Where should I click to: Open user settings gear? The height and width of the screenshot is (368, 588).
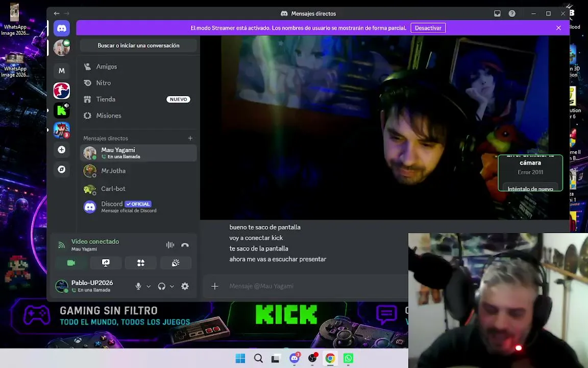[185, 286]
